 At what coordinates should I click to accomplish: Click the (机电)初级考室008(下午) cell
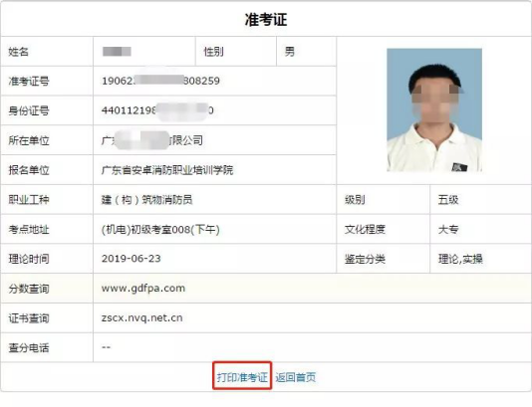(x=160, y=230)
